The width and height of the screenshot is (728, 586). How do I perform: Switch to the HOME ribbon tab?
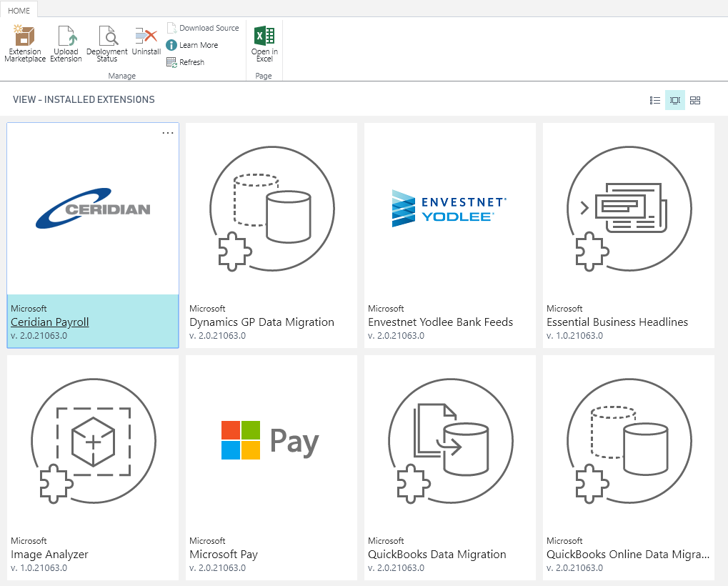pos(19,10)
